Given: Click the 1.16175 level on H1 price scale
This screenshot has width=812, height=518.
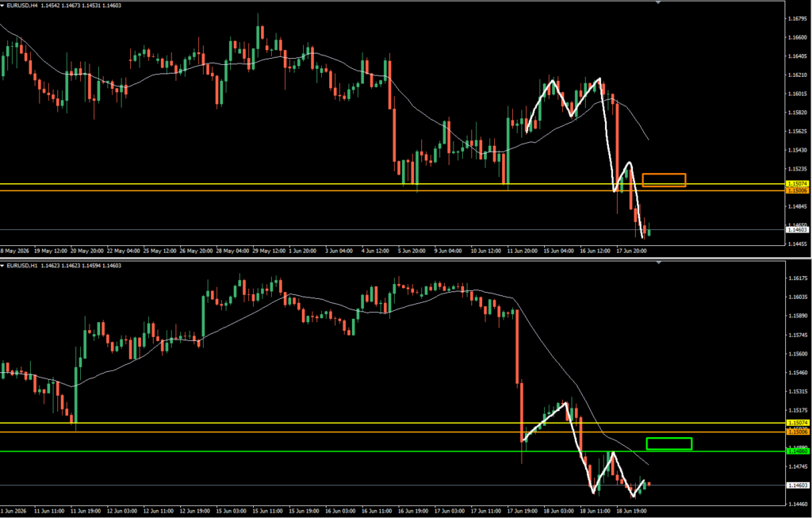Looking at the screenshot, I should [798, 278].
